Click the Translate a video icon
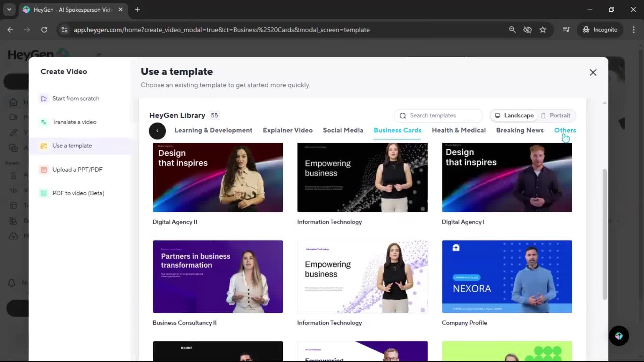The width and height of the screenshot is (644, 362). click(x=44, y=122)
